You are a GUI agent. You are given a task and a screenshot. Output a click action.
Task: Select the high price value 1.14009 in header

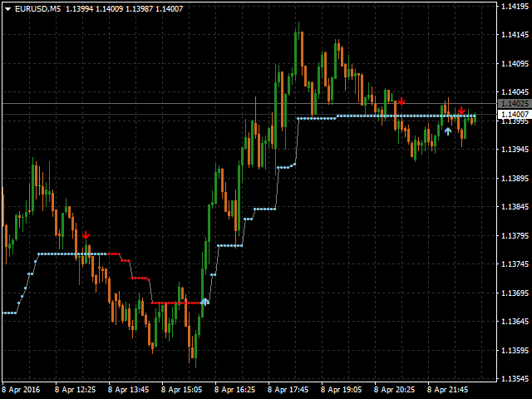[x=109, y=9]
